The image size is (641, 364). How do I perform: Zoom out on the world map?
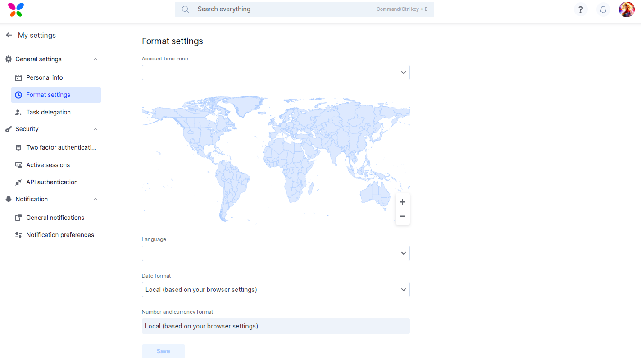point(403,216)
